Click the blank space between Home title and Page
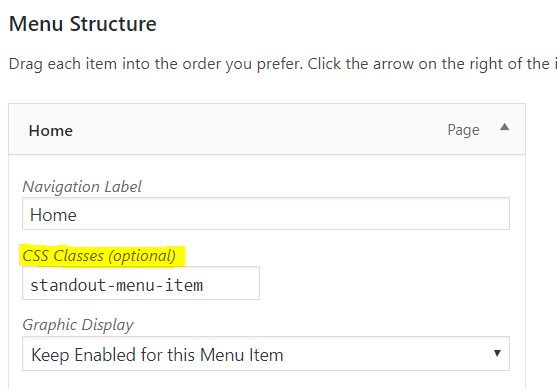Viewport: 557px width, 389px height. 259,130
